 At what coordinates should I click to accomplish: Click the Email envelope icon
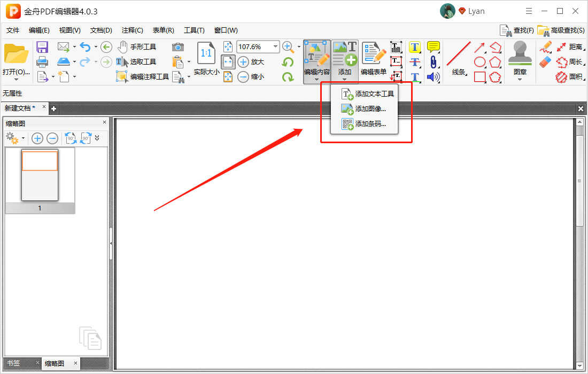64,47
